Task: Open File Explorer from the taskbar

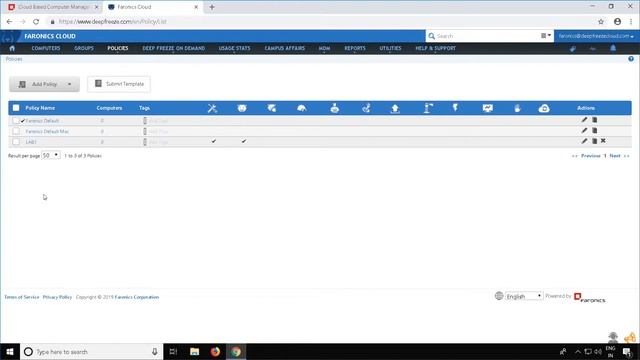Action: 194,351
